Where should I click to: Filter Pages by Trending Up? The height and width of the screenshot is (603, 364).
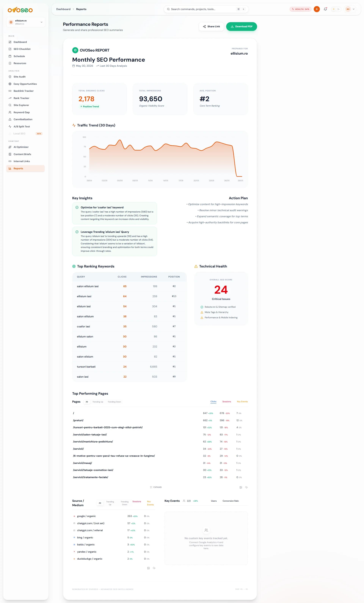tap(98, 402)
